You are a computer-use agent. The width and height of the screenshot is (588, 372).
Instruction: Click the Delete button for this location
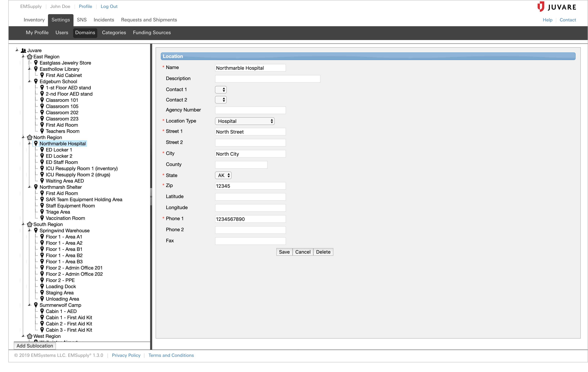tap(323, 252)
